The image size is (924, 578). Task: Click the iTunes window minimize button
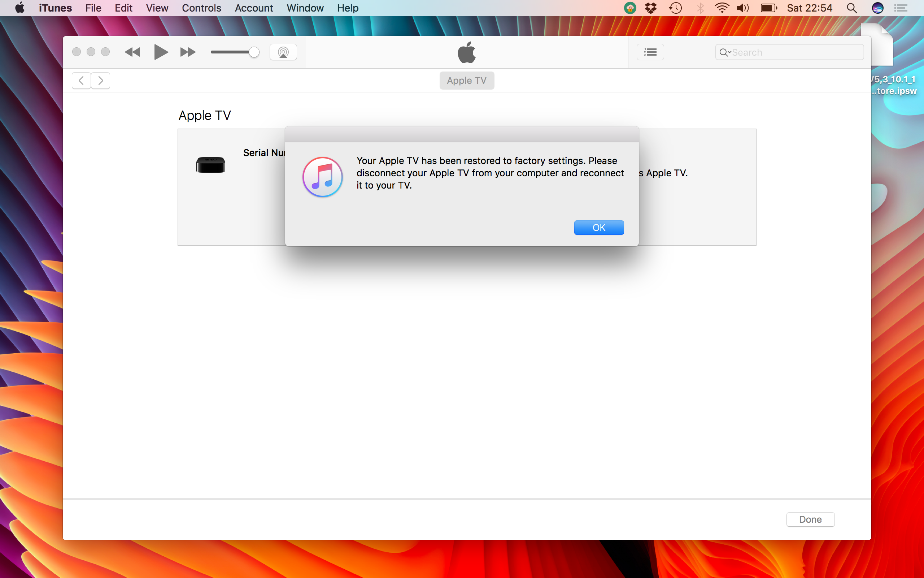click(91, 52)
